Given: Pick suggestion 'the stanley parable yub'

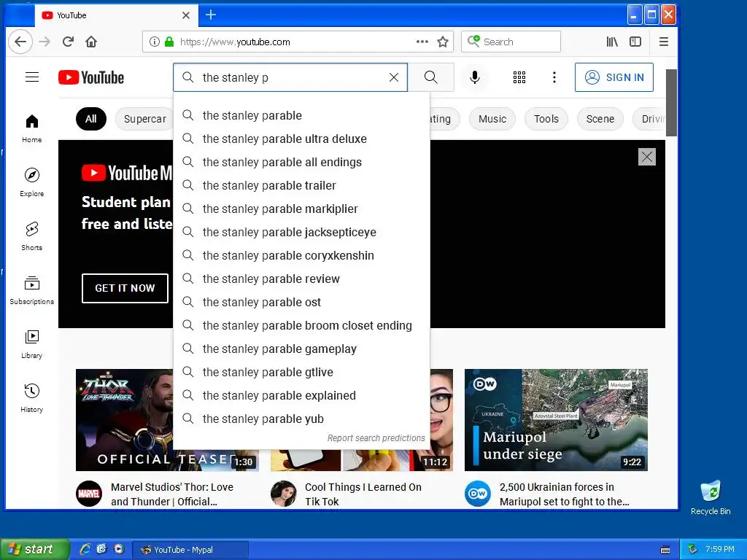Looking at the screenshot, I should click(301, 419).
